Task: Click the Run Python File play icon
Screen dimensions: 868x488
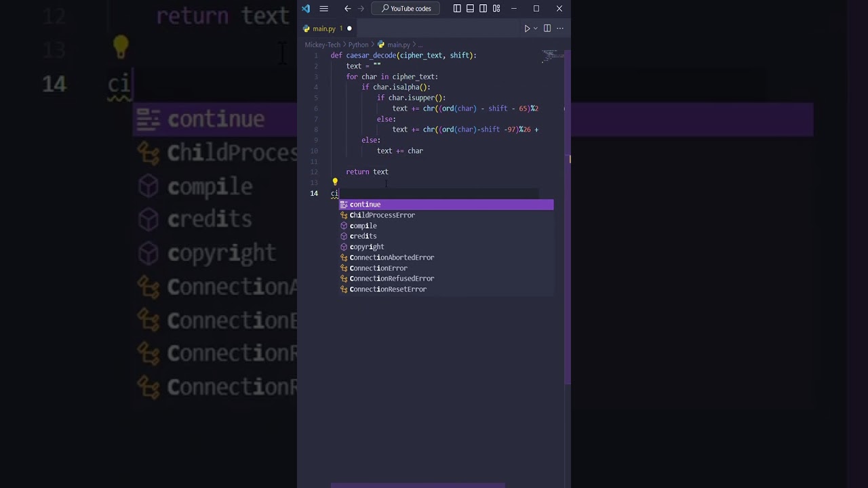Action: pos(527,28)
